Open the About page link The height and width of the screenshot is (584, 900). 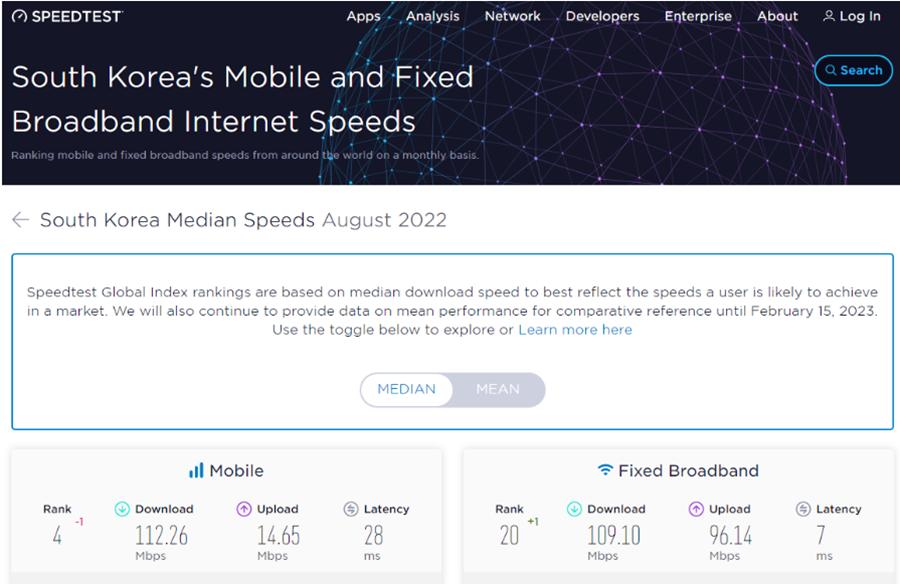click(x=777, y=16)
